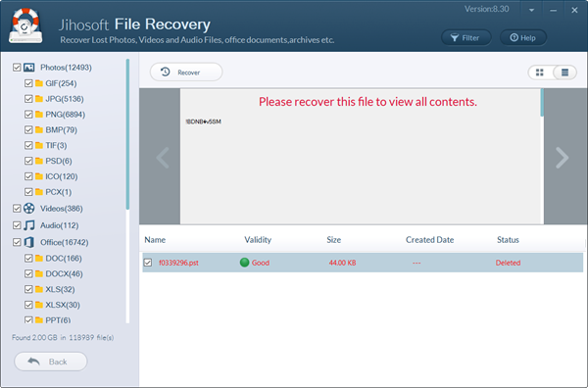Click the ICO folder icon
This screenshot has width=588, height=388.
click(39, 176)
